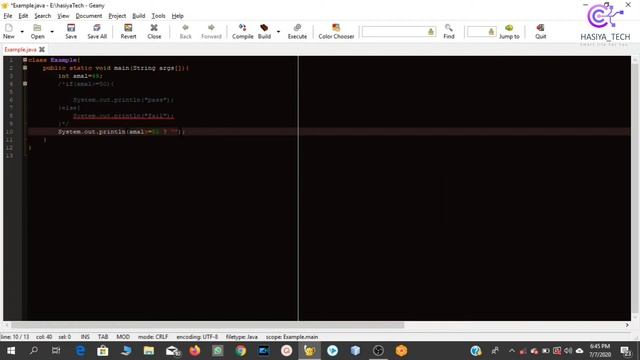Click the 'filetype: Java' status entry
Viewport: 640px width, 360px height.
pos(242,337)
